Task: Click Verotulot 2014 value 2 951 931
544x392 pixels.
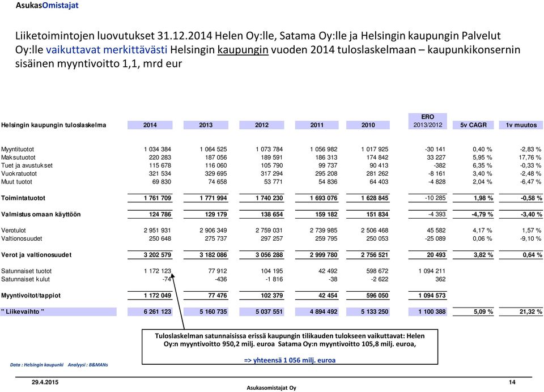Action: coord(157,231)
